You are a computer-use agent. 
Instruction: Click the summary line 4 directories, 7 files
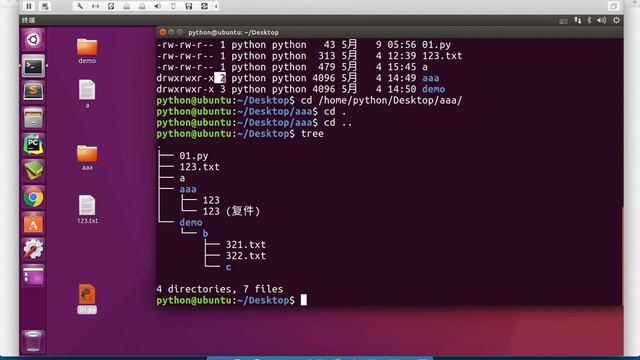coord(220,289)
